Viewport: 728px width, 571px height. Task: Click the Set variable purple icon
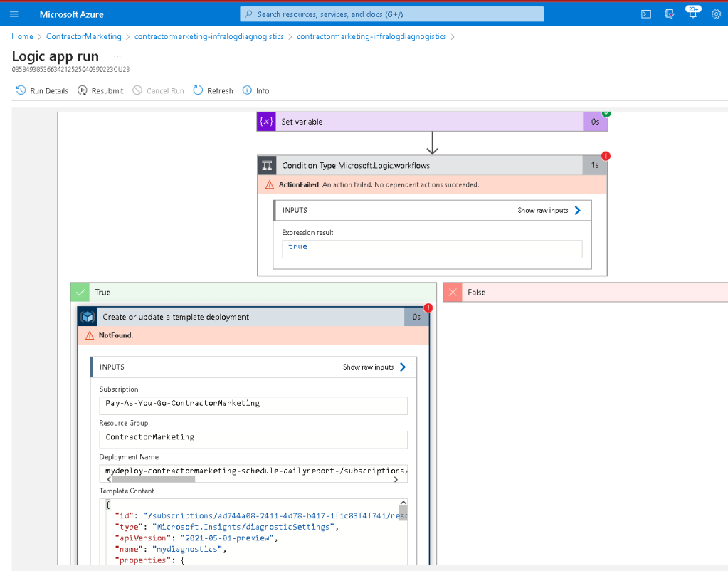click(266, 122)
